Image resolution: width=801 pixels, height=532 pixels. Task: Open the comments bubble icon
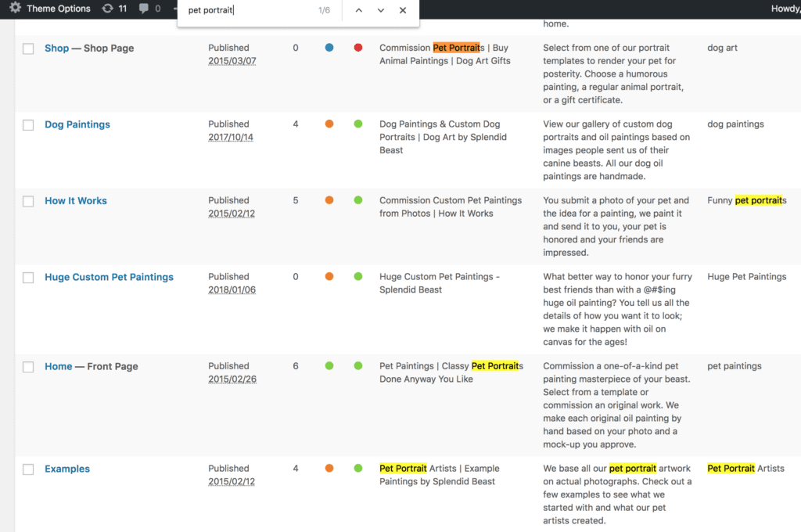click(144, 8)
